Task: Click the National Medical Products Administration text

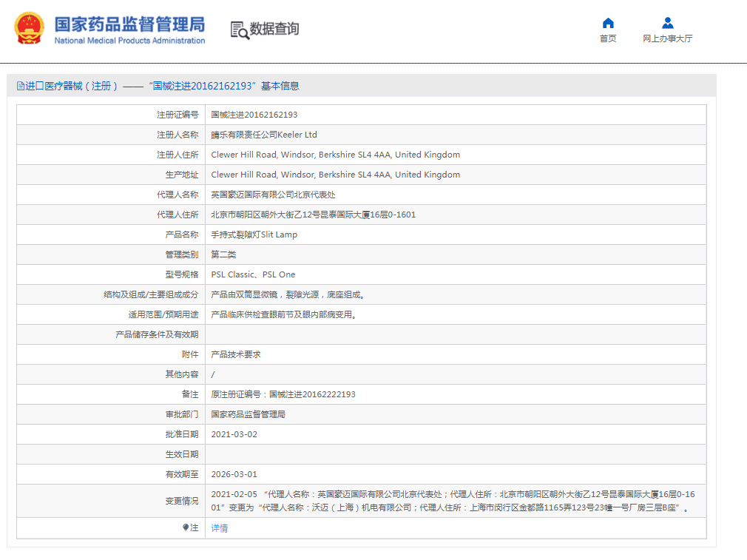Action: [129, 41]
